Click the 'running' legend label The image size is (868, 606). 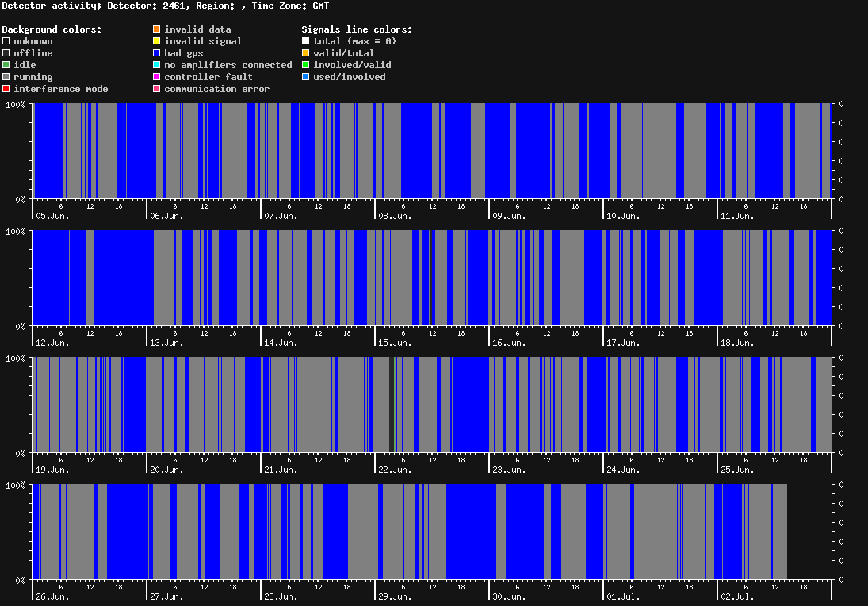(x=33, y=77)
